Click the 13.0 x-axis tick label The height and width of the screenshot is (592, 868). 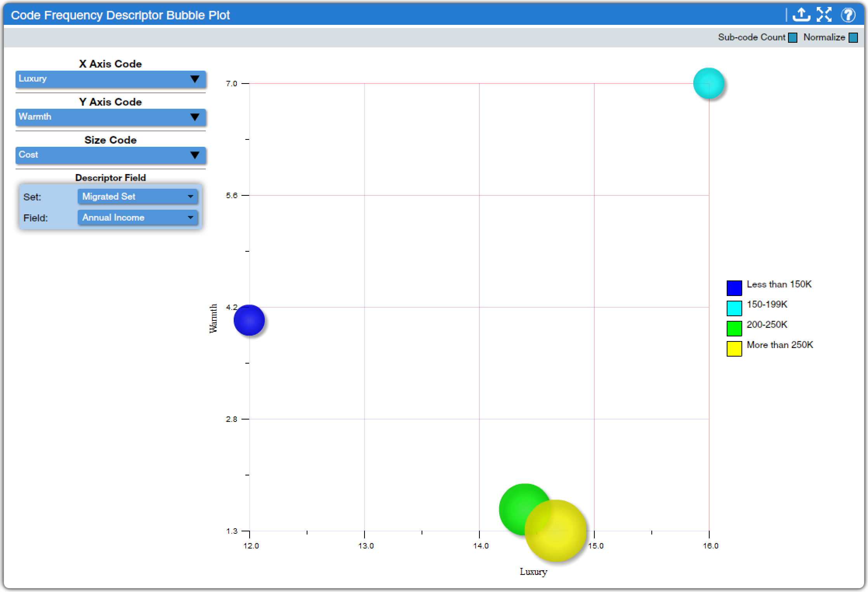click(366, 546)
